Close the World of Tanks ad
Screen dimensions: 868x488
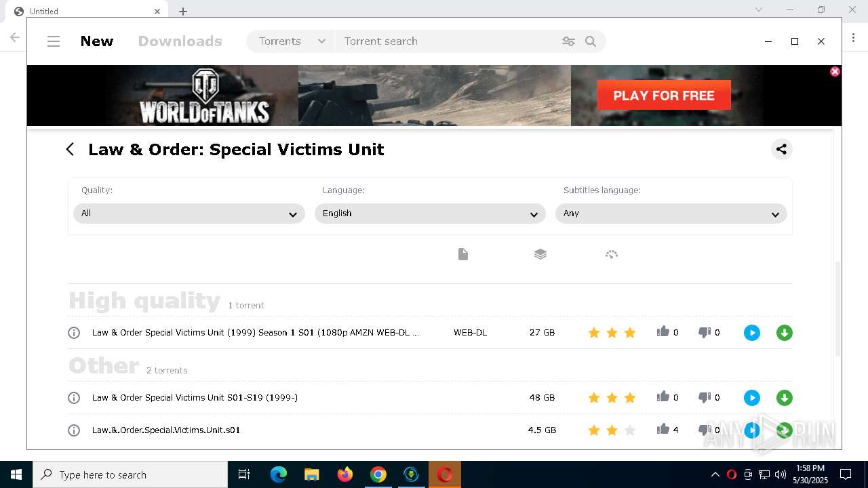point(835,71)
